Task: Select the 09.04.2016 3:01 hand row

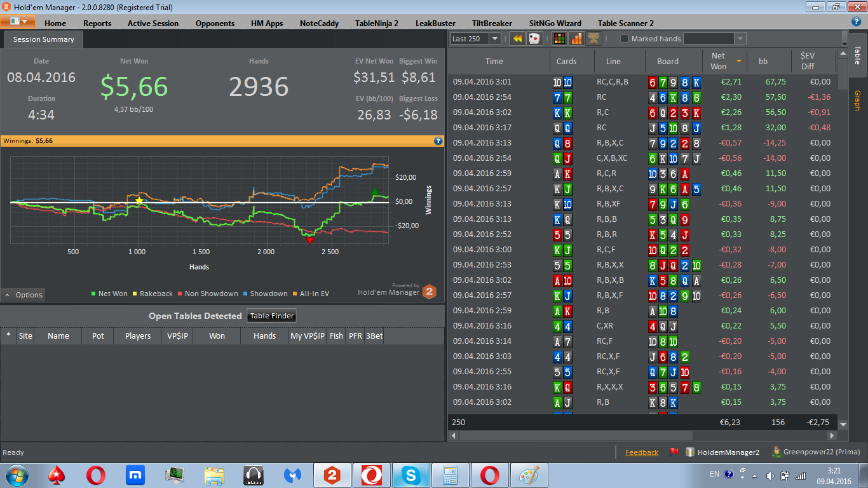Action: coord(642,82)
